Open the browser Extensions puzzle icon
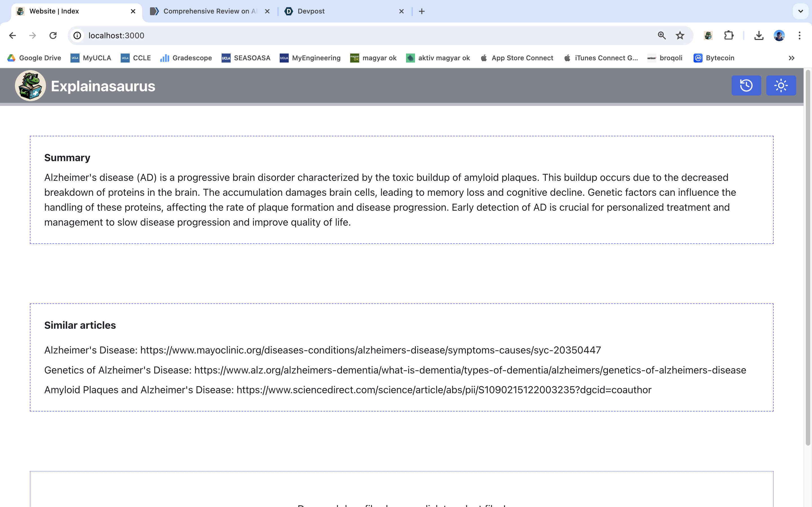 point(729,35)
